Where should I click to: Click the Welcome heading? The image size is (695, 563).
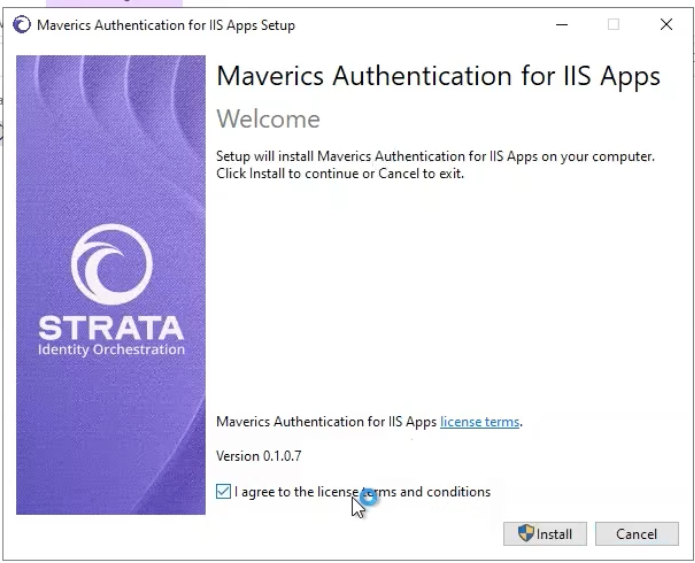tap(268, 119)
